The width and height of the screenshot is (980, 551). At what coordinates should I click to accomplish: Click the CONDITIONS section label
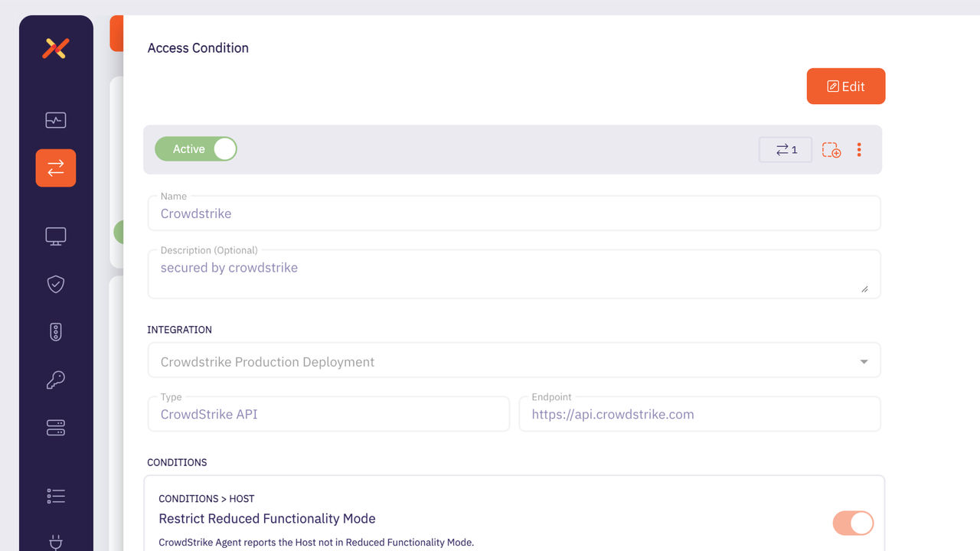pos(177,462)
